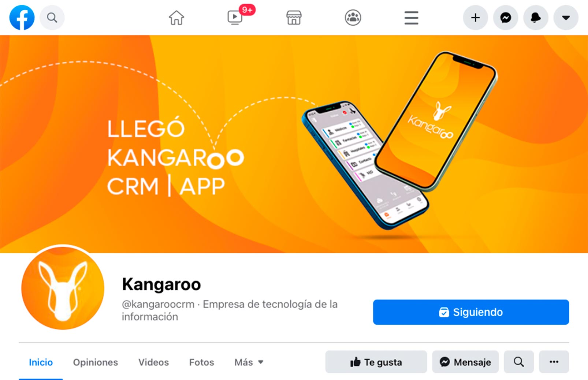Expand the account dropdown arrow
Screen dimensions: 588x380
566,18
